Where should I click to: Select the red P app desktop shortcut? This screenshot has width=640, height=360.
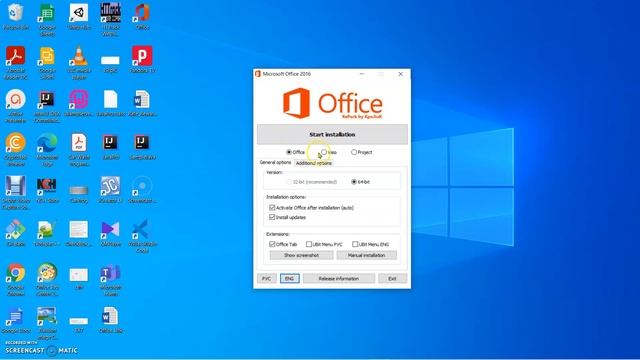coord(142,60)
